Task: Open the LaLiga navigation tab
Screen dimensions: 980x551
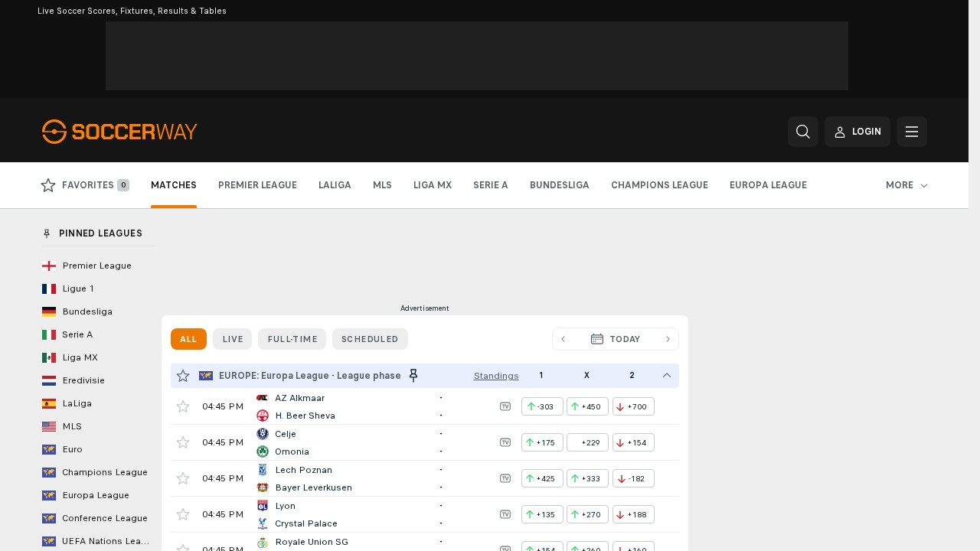Action: (x=335, y=185)
